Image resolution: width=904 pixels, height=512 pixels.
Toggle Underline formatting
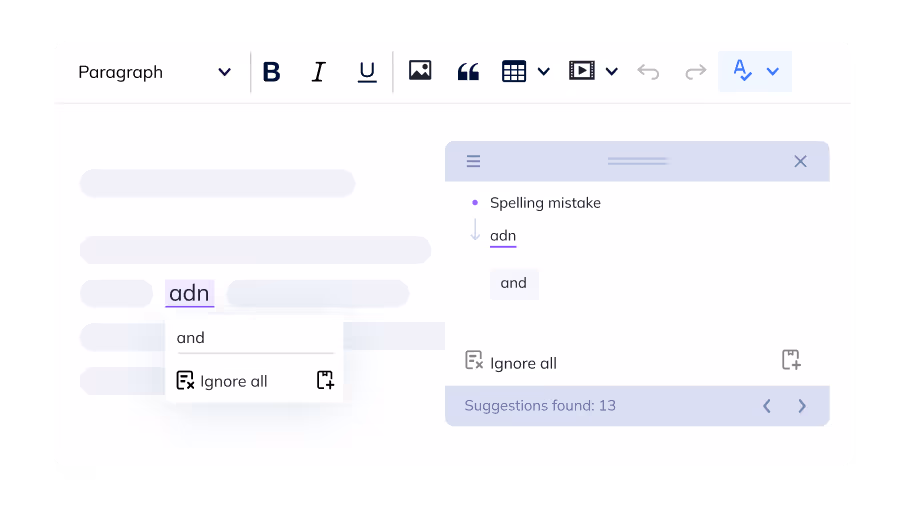367,72
